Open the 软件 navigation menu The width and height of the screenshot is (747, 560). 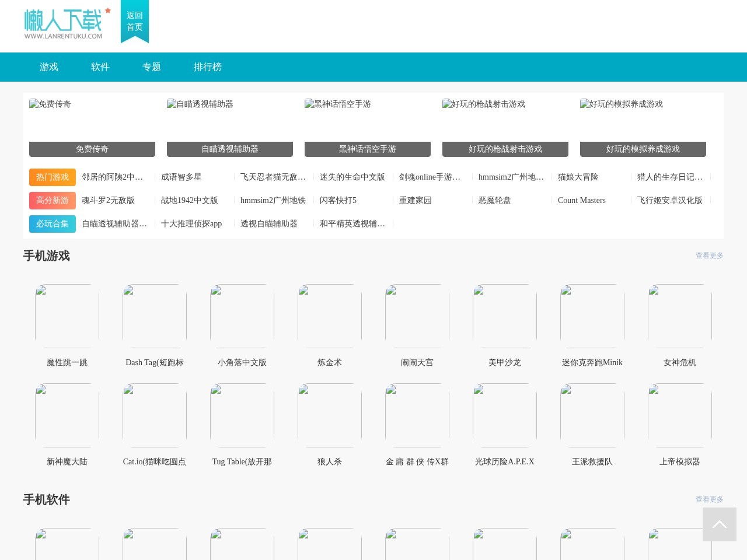click(100, 66)
